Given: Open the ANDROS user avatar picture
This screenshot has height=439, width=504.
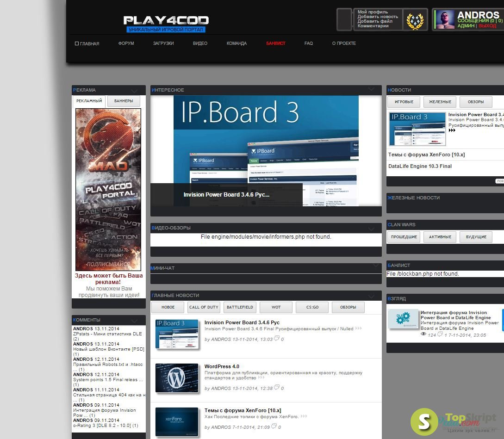Looking at the screenshot, I should 445,19.
